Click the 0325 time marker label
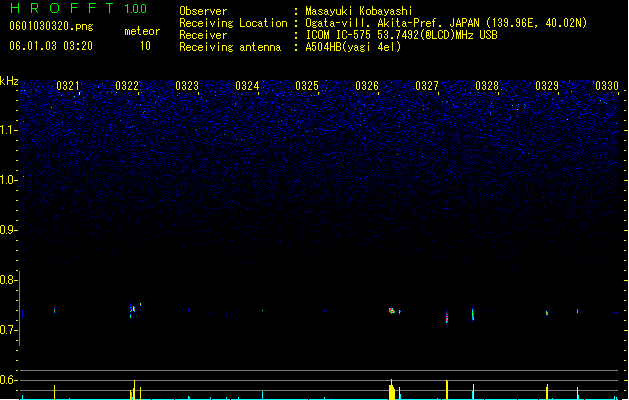The image size is (629, 400). coord(307,86)
